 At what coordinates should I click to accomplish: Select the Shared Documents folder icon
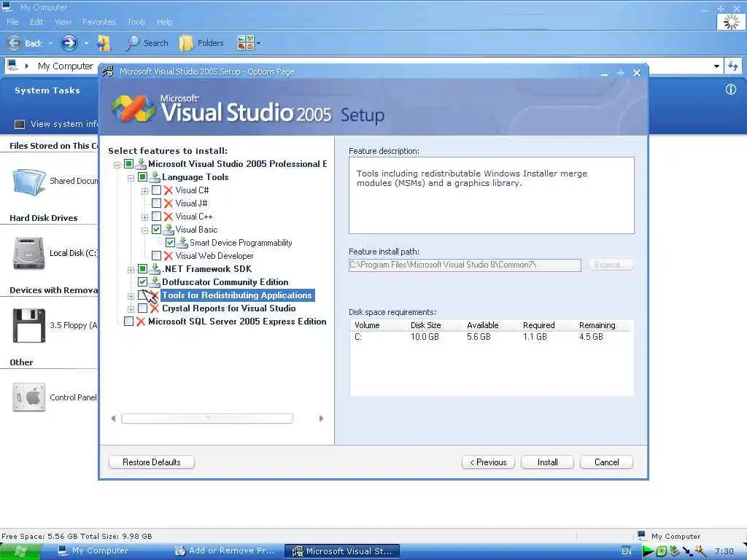pos(28,182)
